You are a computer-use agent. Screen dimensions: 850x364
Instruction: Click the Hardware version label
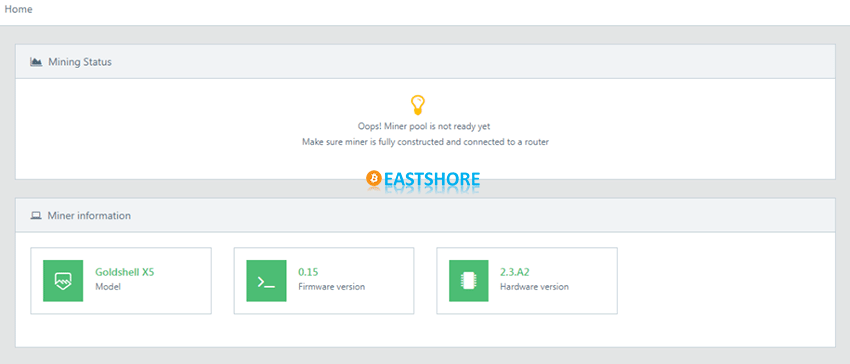534,286
